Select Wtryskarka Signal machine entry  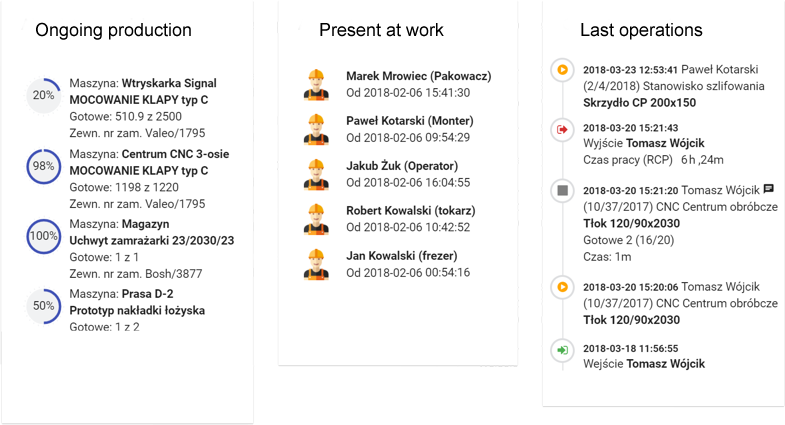coord(169,83)
